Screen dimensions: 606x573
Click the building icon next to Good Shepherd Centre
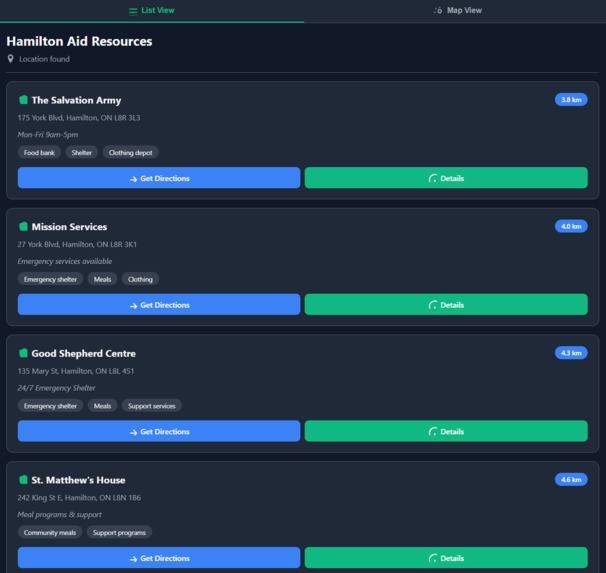coord(23,353)
